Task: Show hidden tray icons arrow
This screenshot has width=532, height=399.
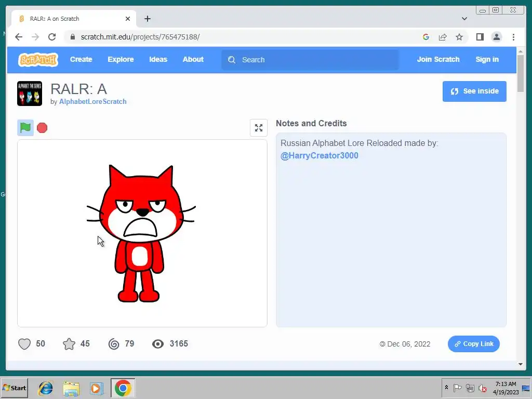Action: 446,388
